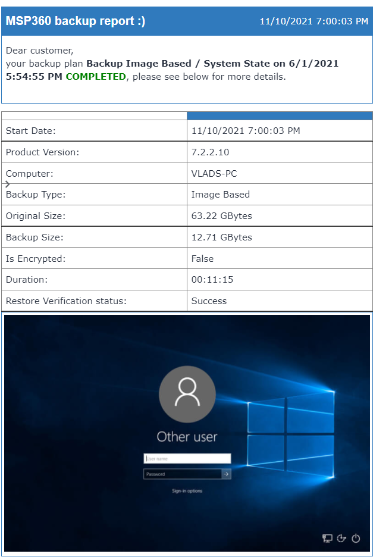This screenshot has height=560, width=392.
Task: Click the Other user avatar icon
Action: pyautogui.click(x=187, y=394)
